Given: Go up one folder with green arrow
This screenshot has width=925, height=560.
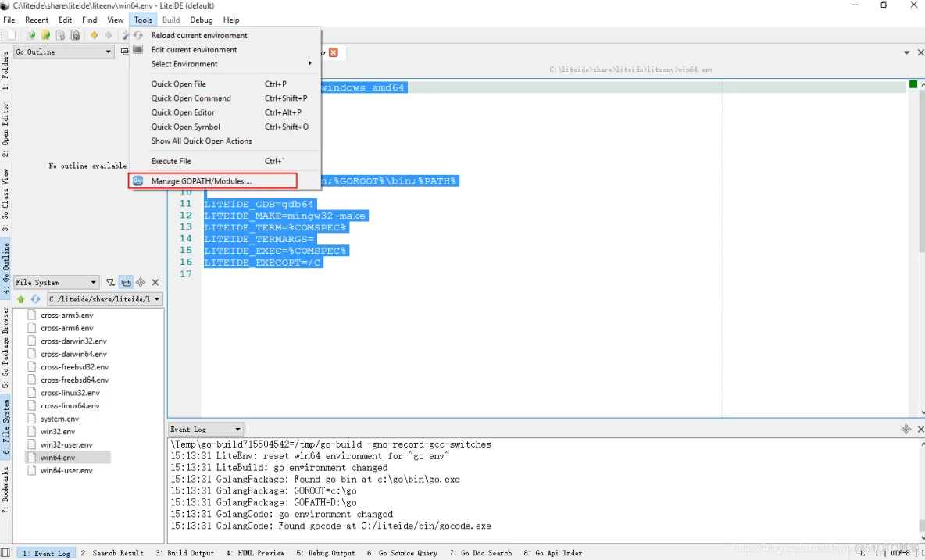Looking at the screenshot, I should (20, 299).
